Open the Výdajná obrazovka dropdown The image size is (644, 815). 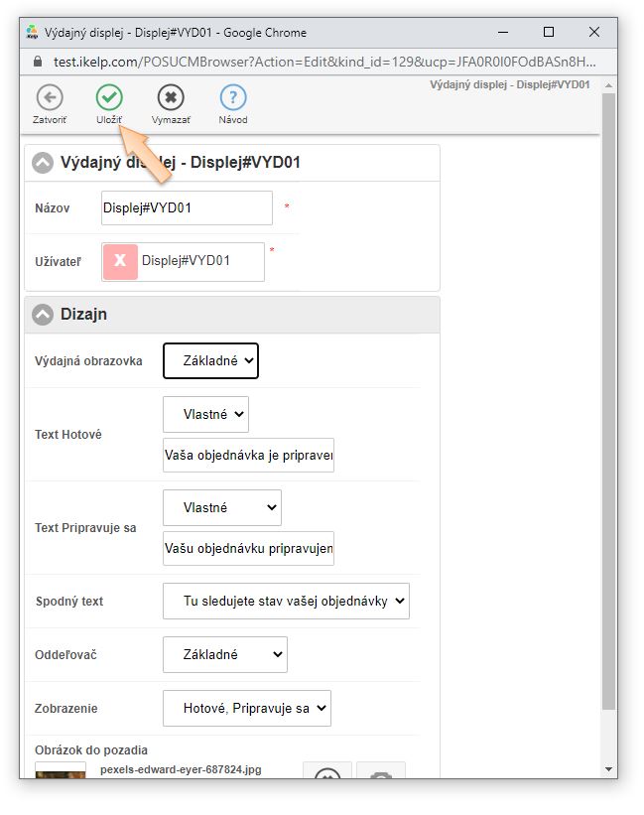pyautogui.click(x=210, y=361)
